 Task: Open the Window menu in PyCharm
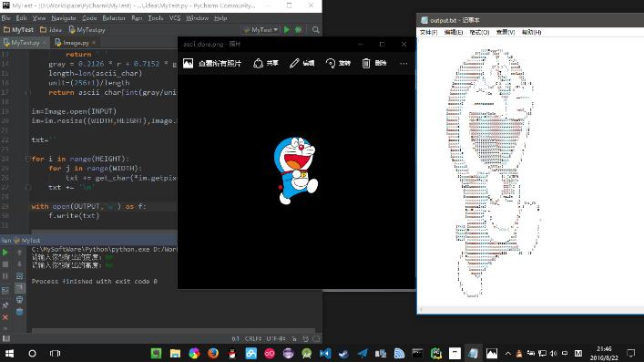pyautogui.click(x=197, y=18)
